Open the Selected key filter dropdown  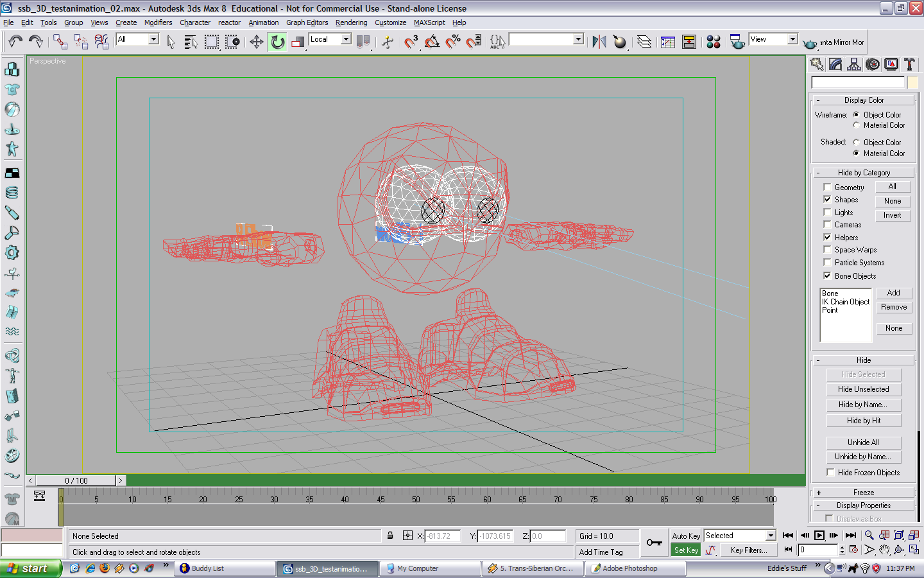coord(771,536)
